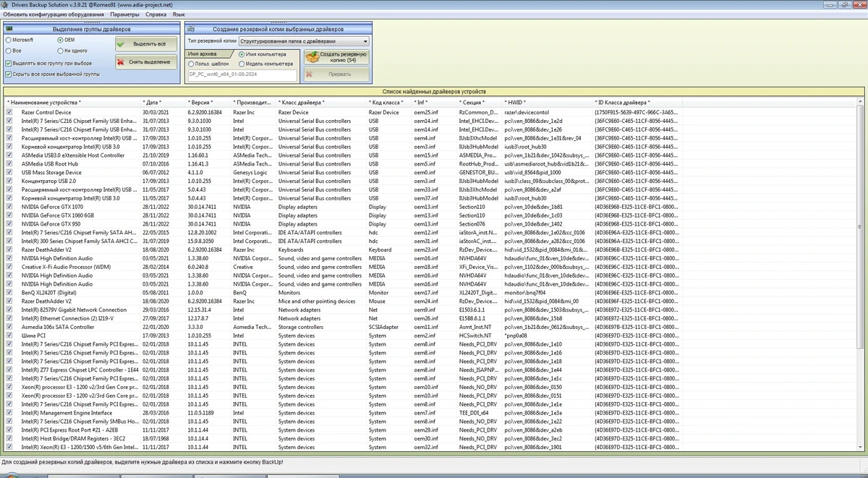Sort by the 'Секция' column header
Screen dimensions: 868x478
480,103
